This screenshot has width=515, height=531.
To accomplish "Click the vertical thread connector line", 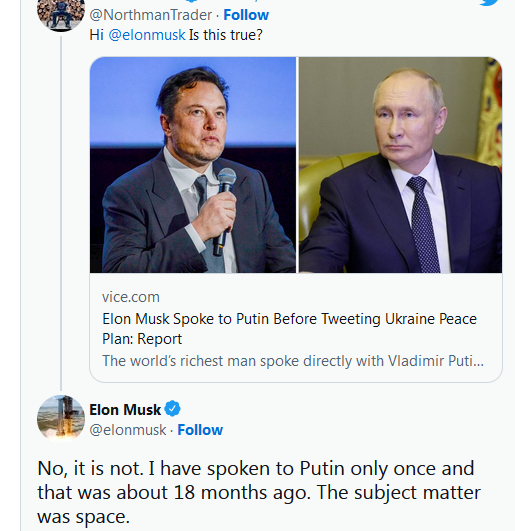I will [x=61, y=213].
